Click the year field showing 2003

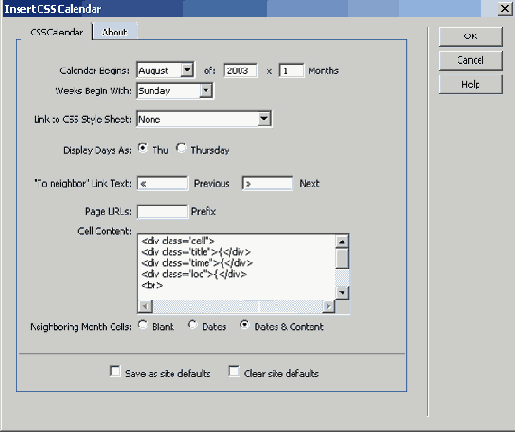pyautogui.click(x=240, y=70)
